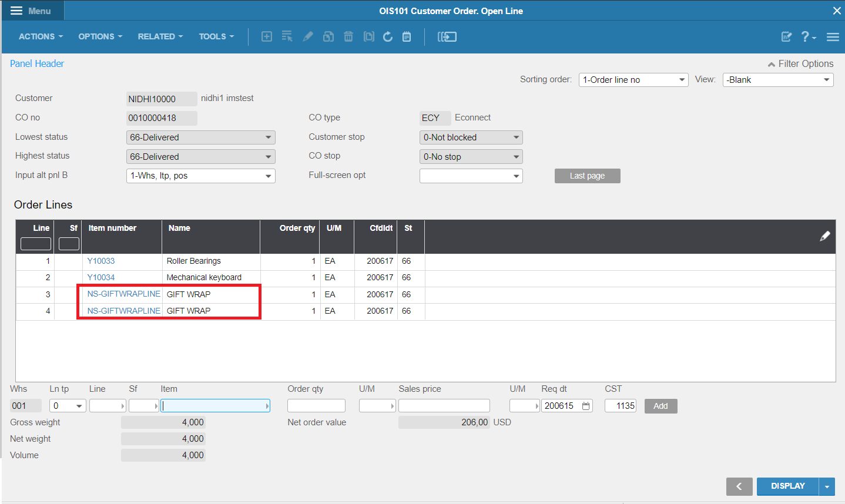Click the Sales price input field
The width and height of the screenshot is (845, 504).
(444, 406)
